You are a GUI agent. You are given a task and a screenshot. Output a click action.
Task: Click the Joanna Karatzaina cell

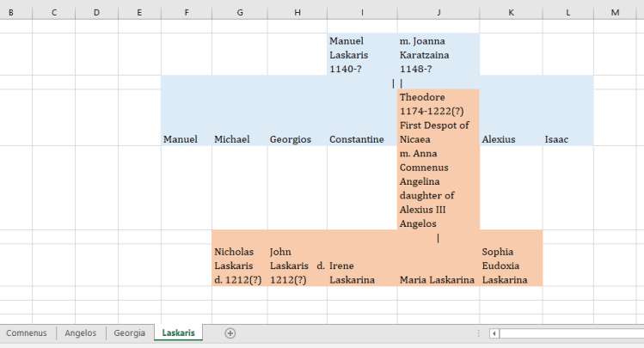pos(438,55)
